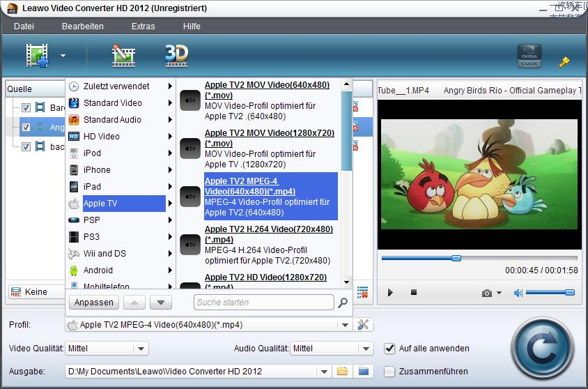Move category up with up-arrow button

134,303
